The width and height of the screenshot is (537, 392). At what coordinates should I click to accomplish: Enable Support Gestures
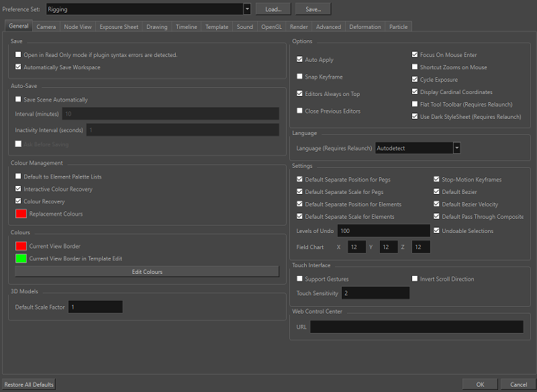pyautogui.click(x=299, y=278)
